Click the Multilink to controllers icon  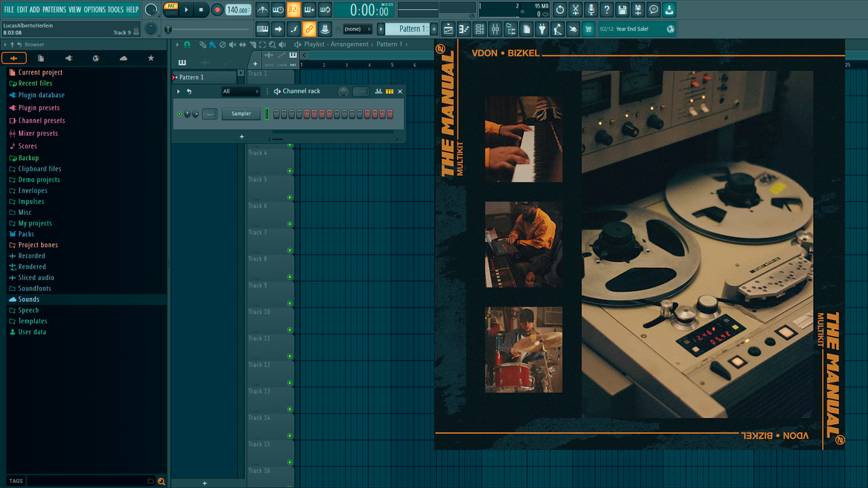[325, 29]
